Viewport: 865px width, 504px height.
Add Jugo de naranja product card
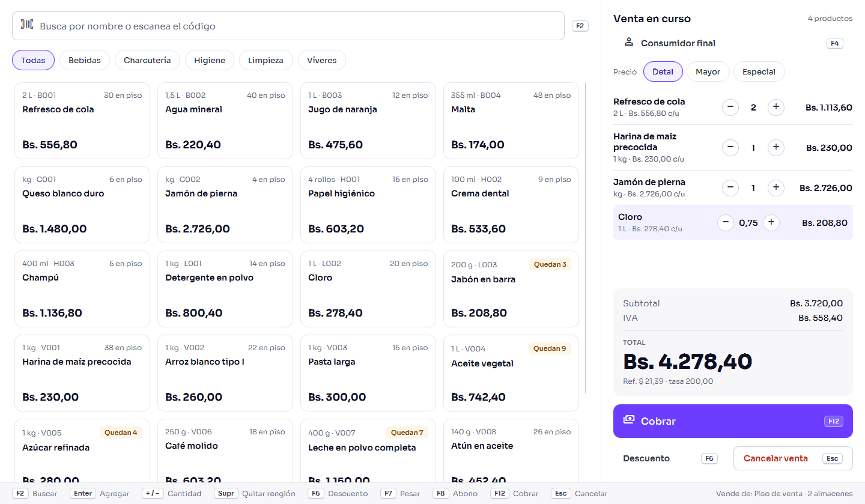[368, 121]
